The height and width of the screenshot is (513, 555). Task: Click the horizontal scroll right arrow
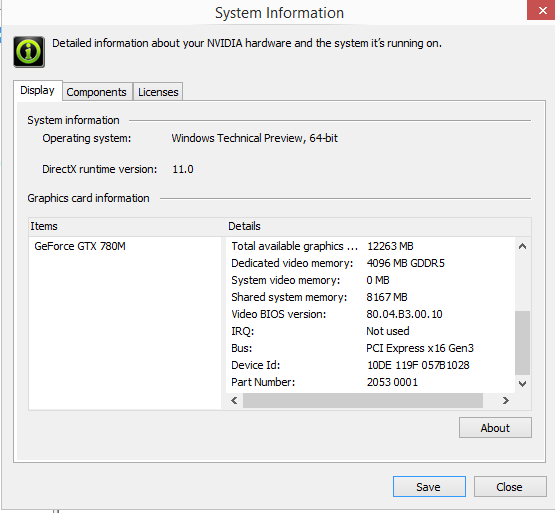pyautogui.click(x=506, y=400)
